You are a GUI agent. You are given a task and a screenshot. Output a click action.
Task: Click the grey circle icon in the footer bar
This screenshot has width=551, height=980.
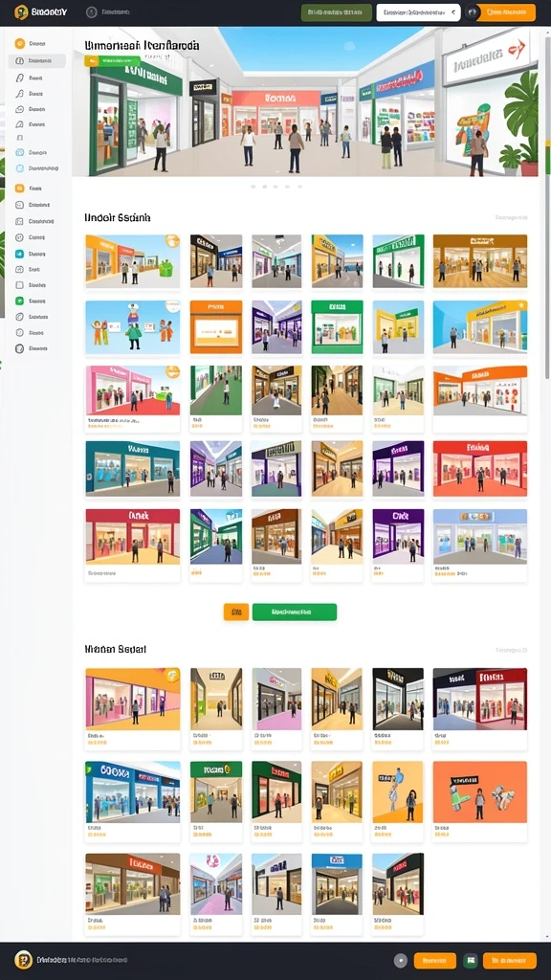[x=401, y=961]
